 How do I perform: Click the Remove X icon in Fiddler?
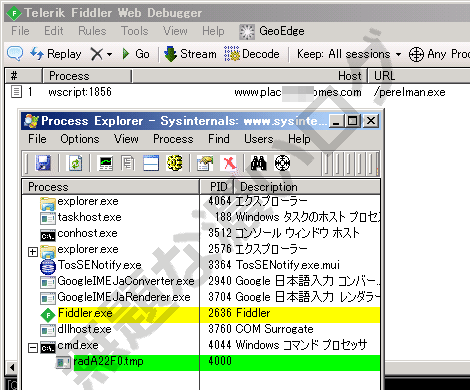pos(97,54)
